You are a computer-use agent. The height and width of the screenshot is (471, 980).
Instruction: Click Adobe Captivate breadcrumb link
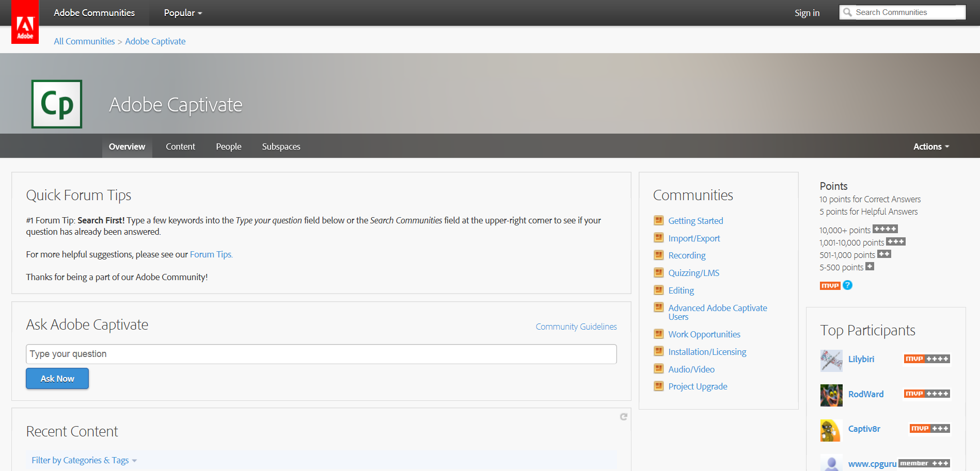155,41
